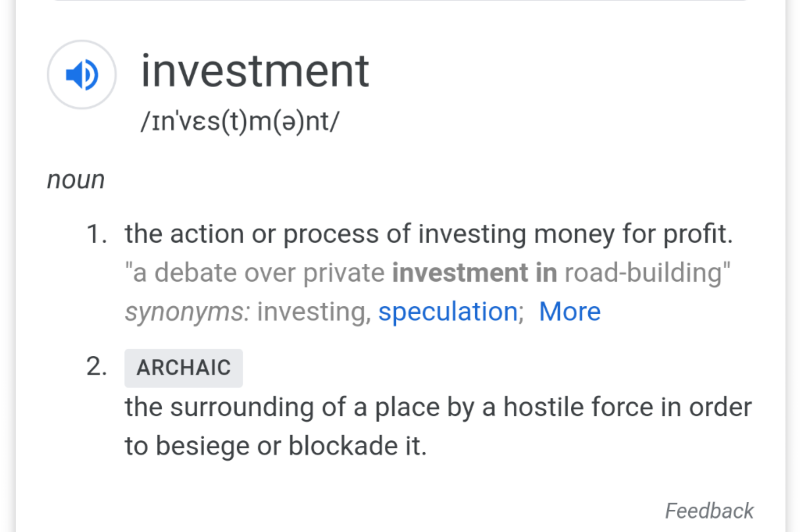Click the circular border of the speaker button
Viewport: 800px width, 532px height.
pyautogui.click(x=82, y=41)
